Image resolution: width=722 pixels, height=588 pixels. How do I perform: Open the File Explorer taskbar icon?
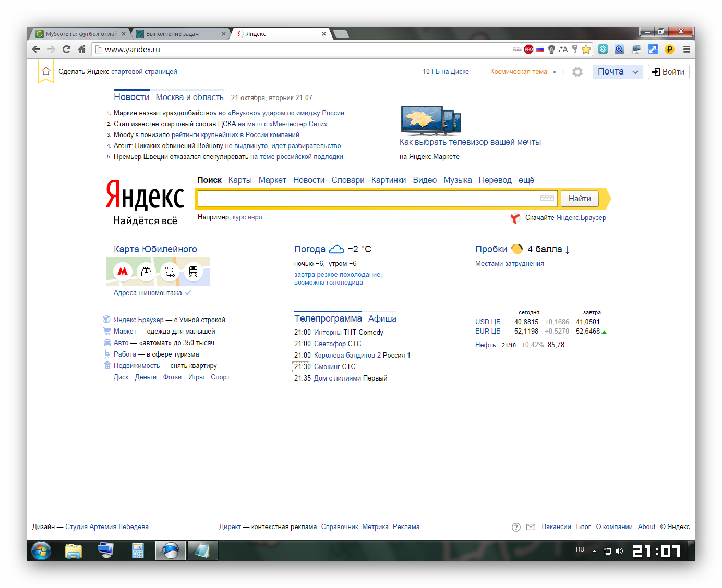click(74, 550)
